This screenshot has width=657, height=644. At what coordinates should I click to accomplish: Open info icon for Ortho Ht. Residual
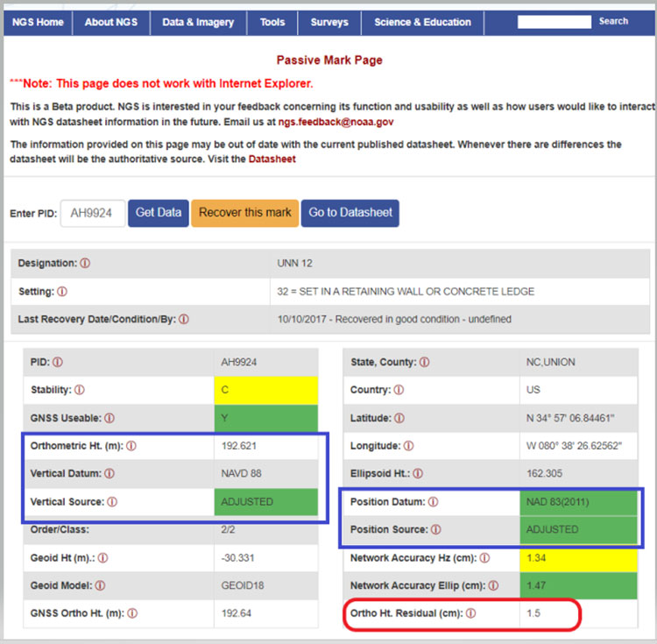[x=470, y=613]
